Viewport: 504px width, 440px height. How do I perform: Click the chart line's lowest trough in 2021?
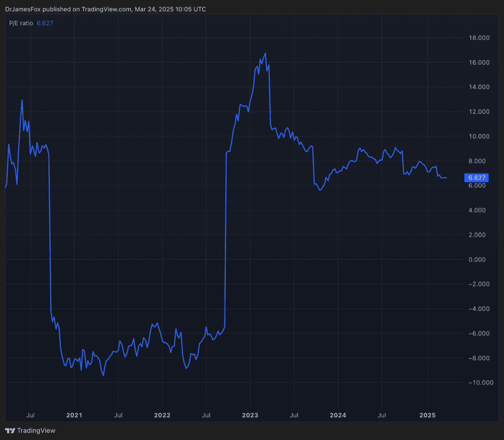pos(103,375)
